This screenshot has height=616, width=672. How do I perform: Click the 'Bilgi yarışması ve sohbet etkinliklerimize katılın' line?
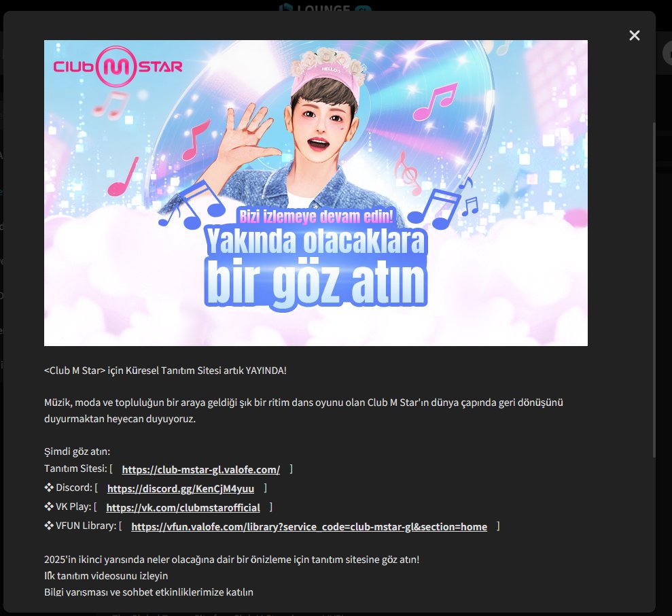(x=149, y=592)
